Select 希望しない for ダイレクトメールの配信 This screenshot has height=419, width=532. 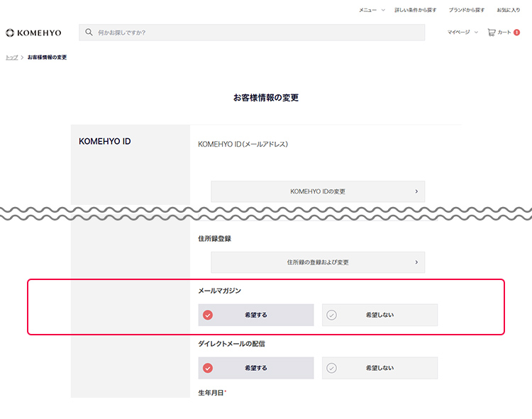(379, 368)
